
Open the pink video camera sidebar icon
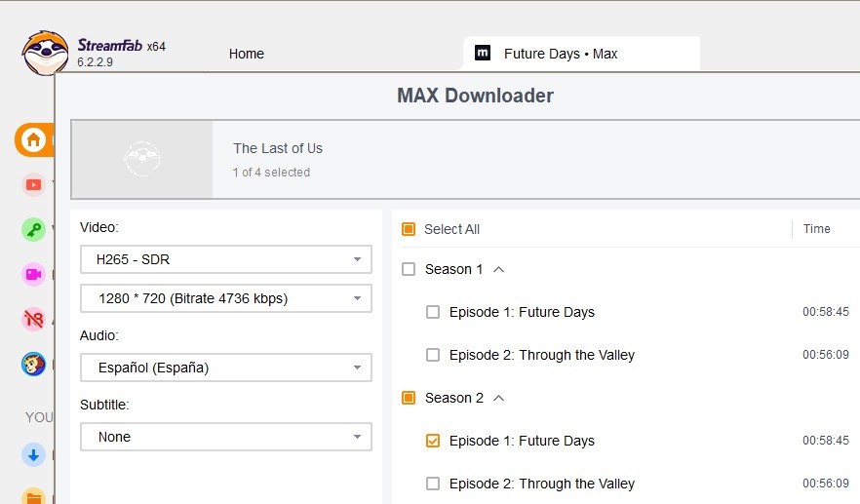coord(33,274)
